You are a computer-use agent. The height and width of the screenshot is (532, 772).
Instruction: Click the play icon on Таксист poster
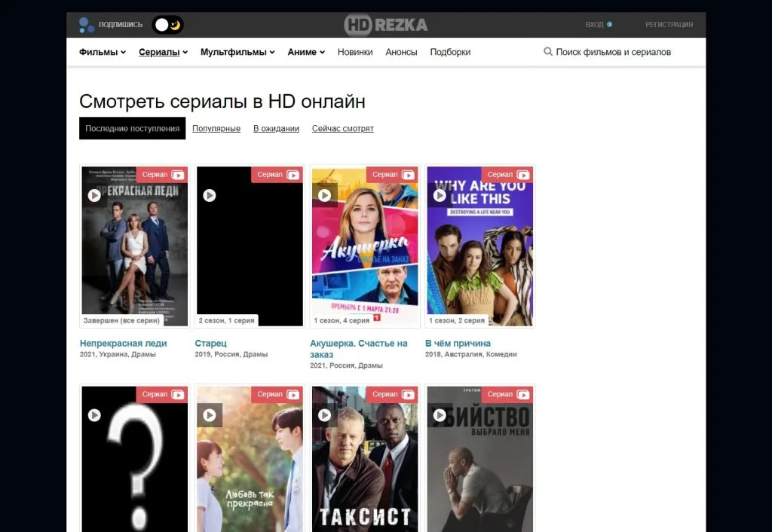tap(324, 414)
